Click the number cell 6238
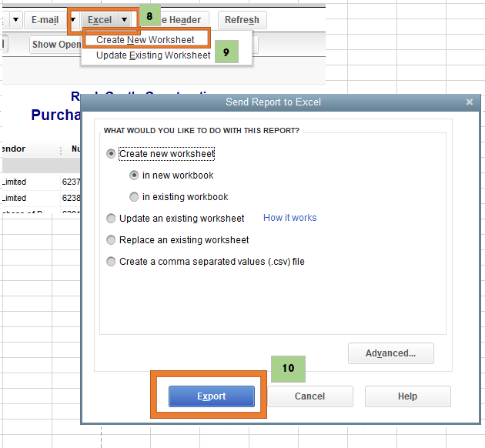This screenshot has width=485, height=448. [71, 198]
